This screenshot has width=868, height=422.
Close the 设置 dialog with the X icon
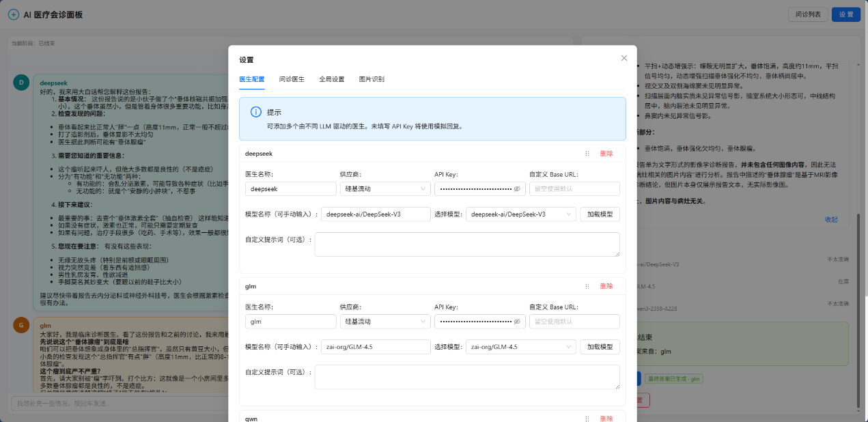(624, 58)
